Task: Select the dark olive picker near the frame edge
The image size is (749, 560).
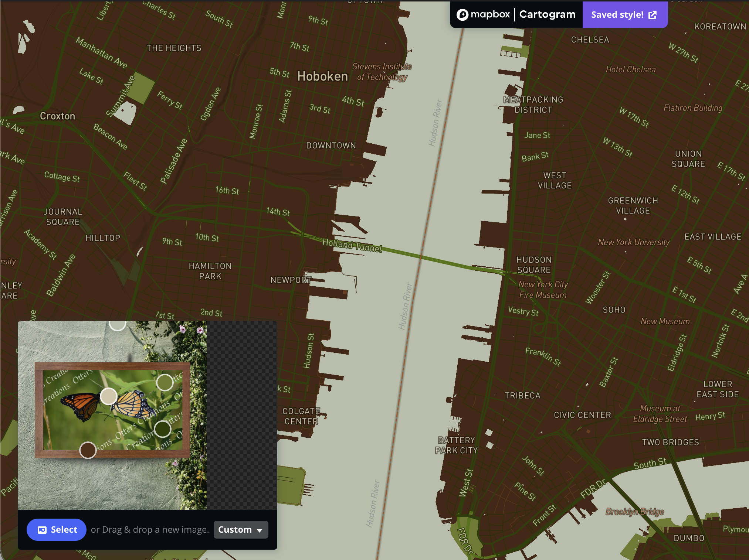Action: (162, 429)
